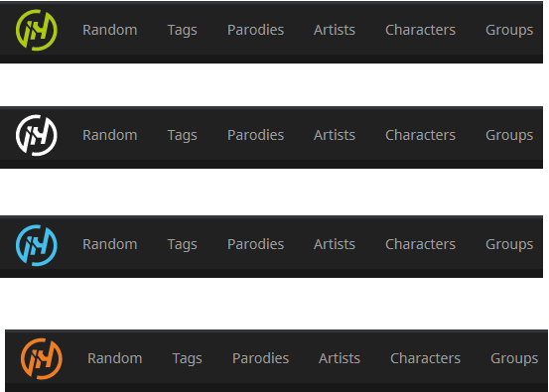Image resolution: width=549 pixels, height=392 pixels.
Task: Click the orange logo icon
Action: click(x=42, y=358)
